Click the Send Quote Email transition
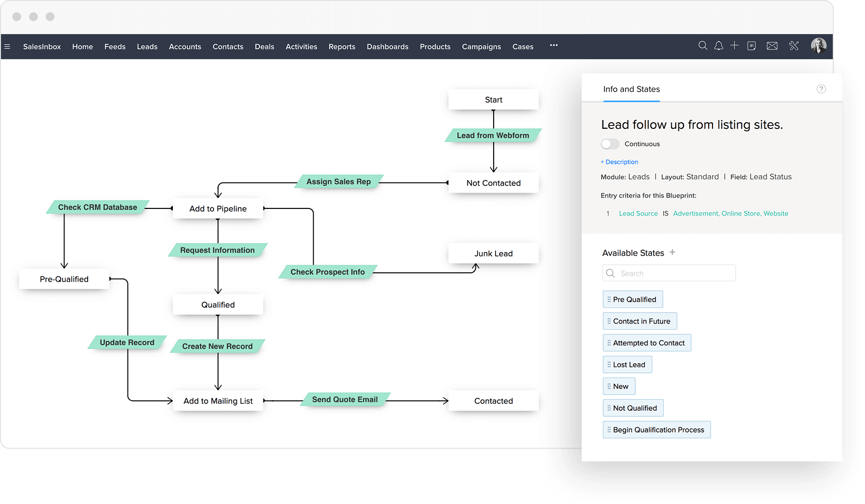 345,399
